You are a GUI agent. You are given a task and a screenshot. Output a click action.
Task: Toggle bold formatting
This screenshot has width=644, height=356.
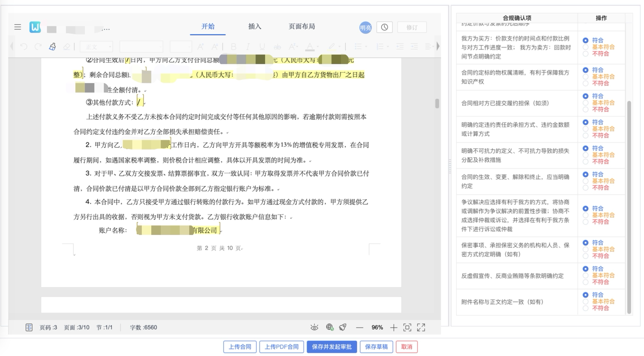click(x=233, y=47)
